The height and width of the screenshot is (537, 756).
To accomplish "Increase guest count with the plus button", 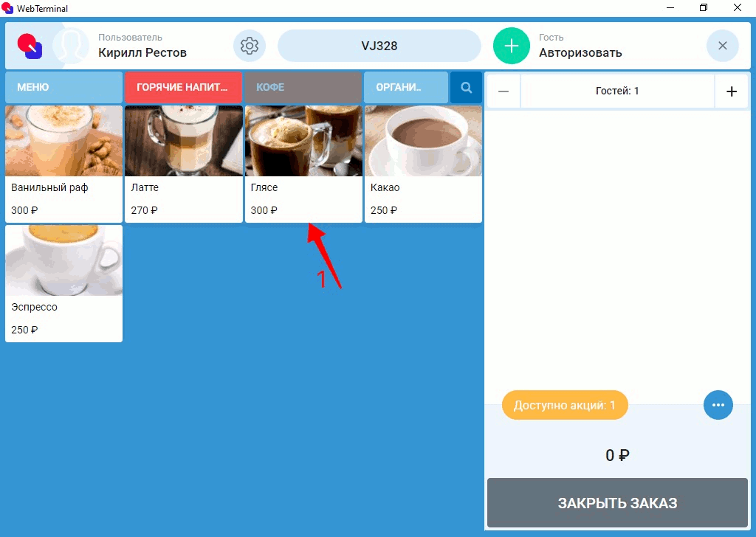I will click(732, 91).
